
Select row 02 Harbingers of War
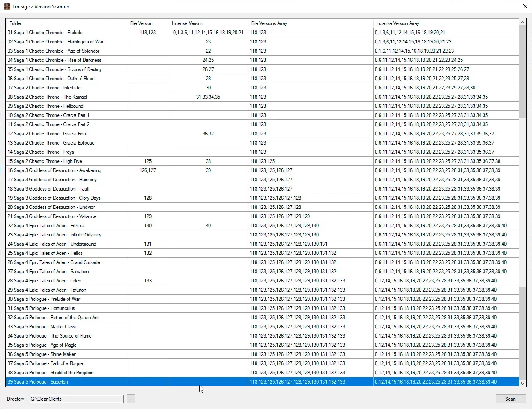(262, 42)
